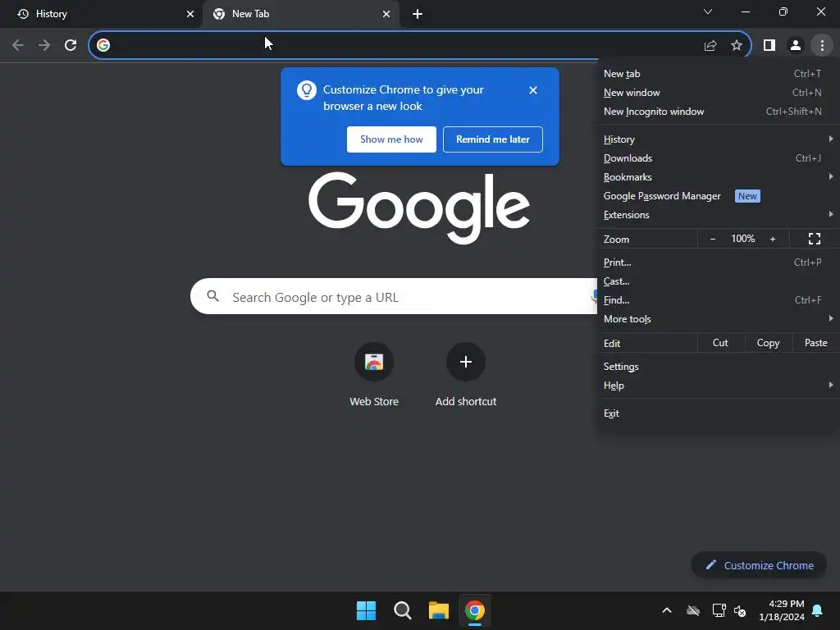Open the notifications bell in taskbar
The width and height of the screenshot is (840, 630).
click(818, 610)
